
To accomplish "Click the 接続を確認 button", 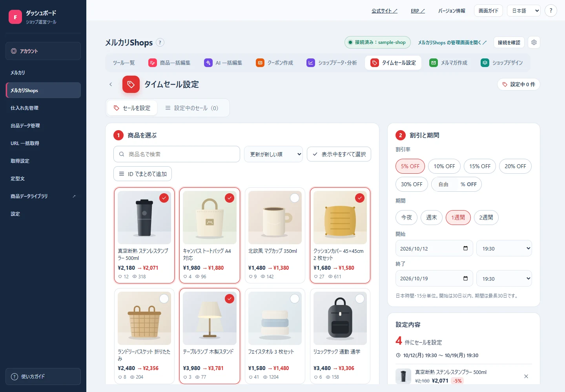I will coord(509,42).
